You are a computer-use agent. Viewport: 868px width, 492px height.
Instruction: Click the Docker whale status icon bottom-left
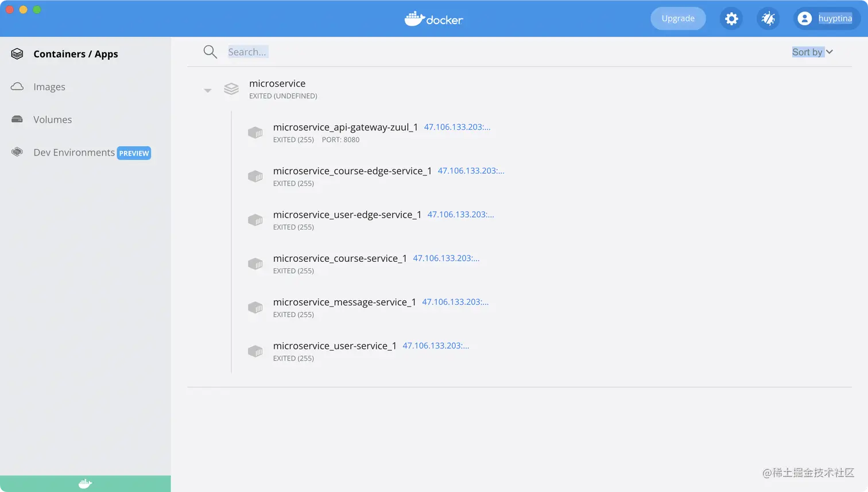[85, 484]
